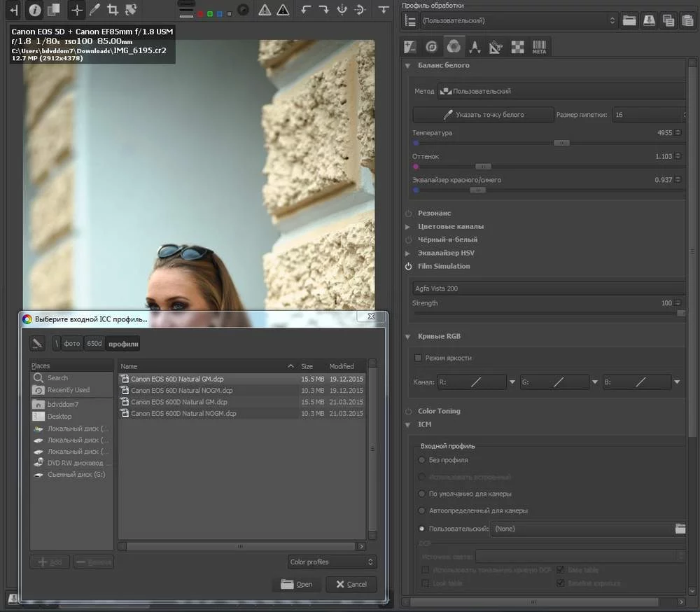700x612 pixels.
Task: Toggle the image info (i) overlay icon
Action: point(35,10)
